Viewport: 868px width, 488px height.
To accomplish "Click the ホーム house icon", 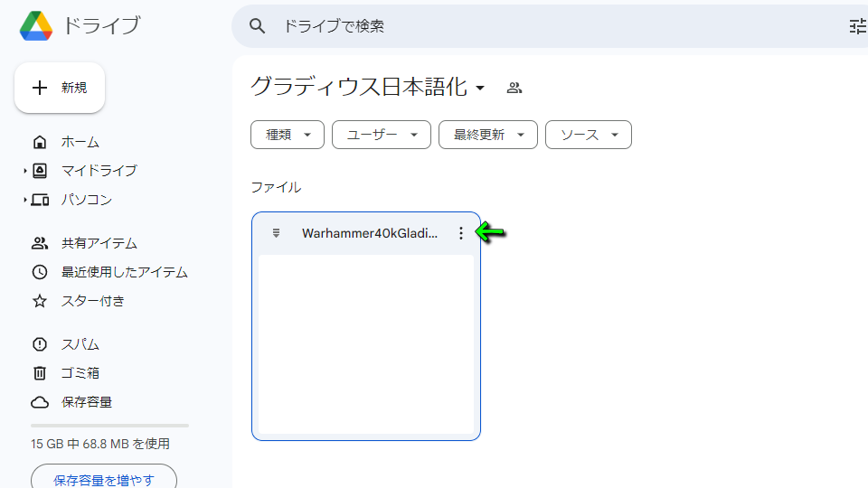I will (x=39, y=142).
